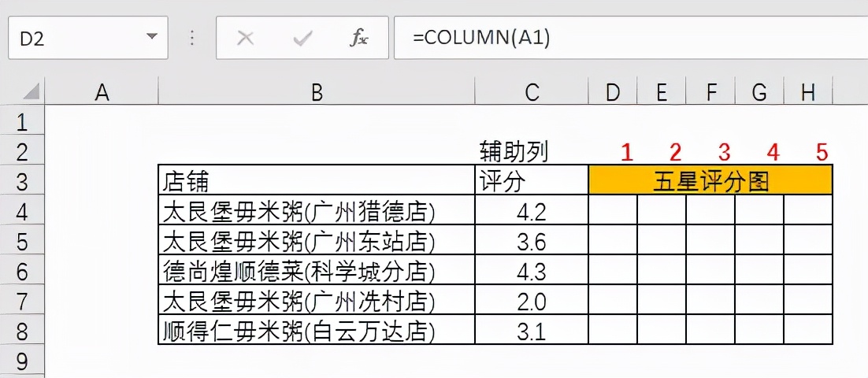Select row 8 header
Viewport: 868px width, 378px height.
click(x=22, y=331)
